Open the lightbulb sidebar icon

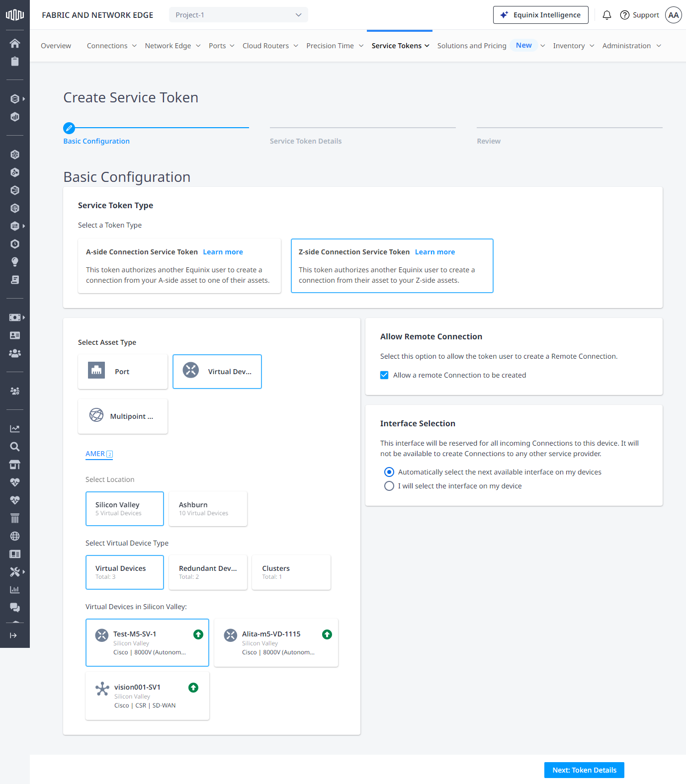pos(15,262)
